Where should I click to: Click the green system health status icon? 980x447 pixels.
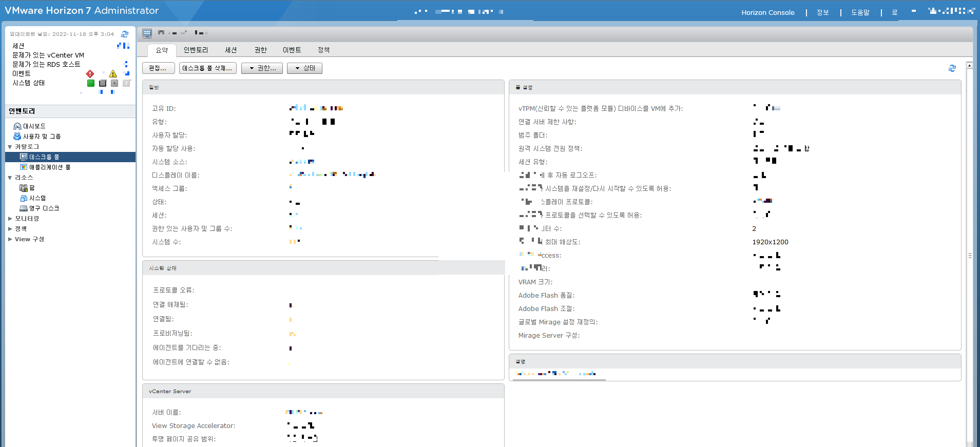pos(91,83)
